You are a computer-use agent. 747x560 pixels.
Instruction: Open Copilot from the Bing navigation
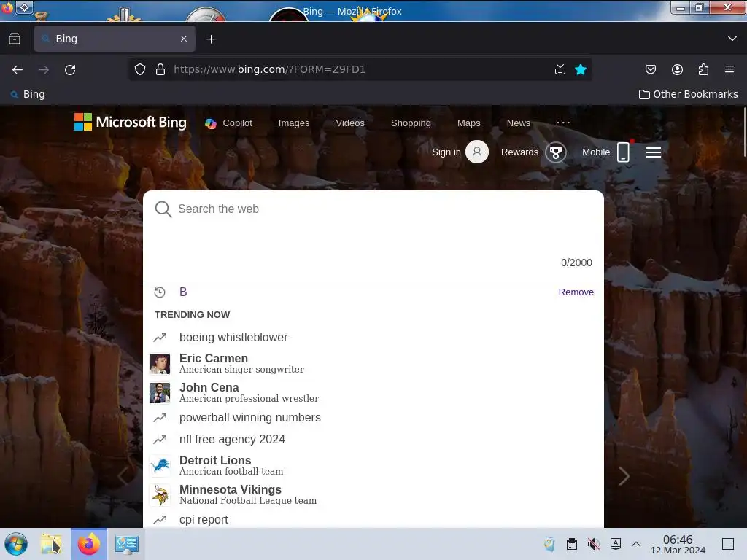228,123
